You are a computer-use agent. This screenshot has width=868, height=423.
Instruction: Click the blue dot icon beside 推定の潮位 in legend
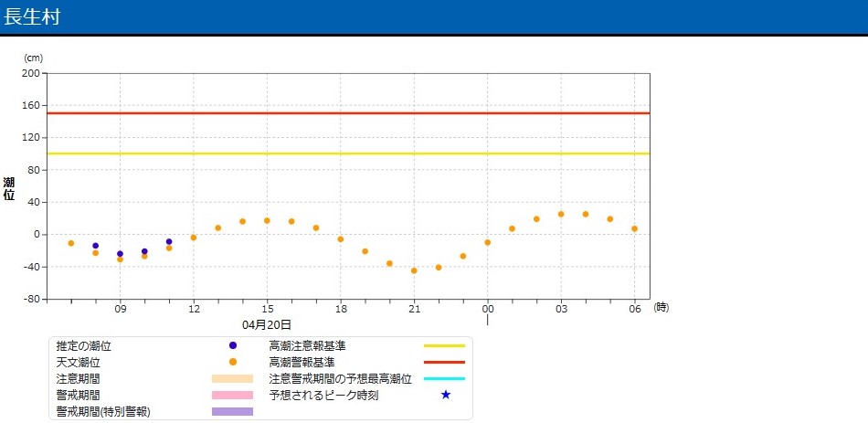(233, 345)
